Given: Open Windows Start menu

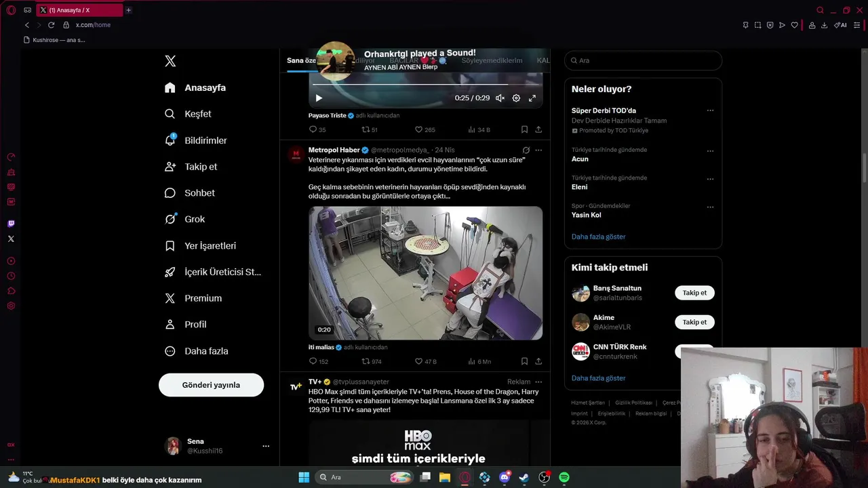Looking at the screenshot, I should pyautogui.click(x=304, y=477).
